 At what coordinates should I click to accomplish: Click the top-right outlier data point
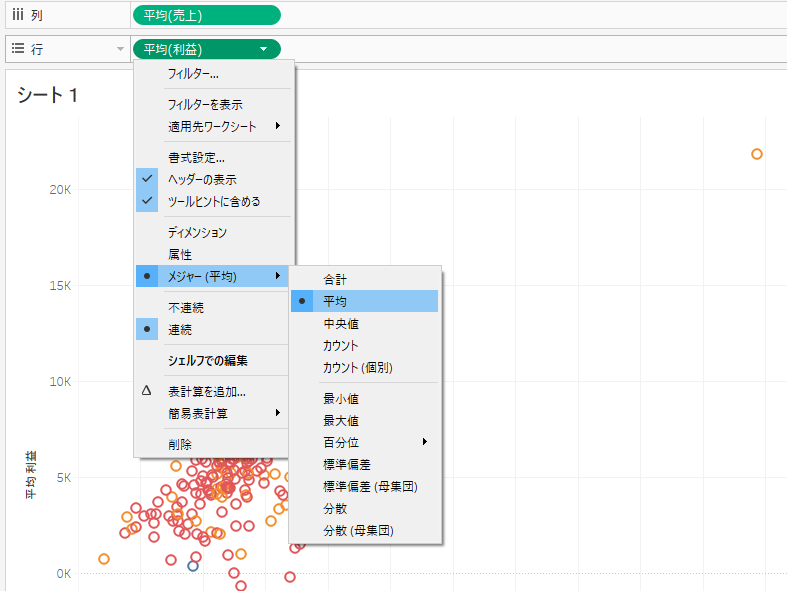coord(757,154)
